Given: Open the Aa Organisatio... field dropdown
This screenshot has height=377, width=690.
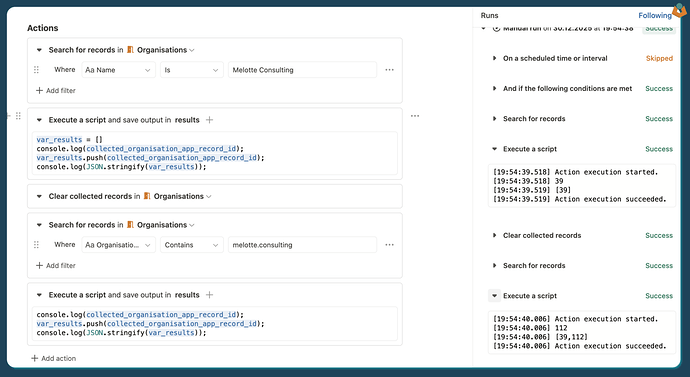Looking at the screenshot, I should pos(118,245).
